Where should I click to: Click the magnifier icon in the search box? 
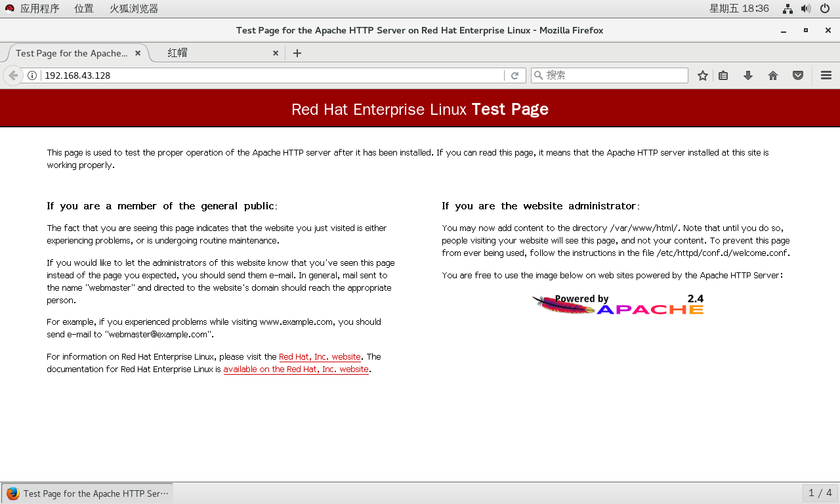538,75
